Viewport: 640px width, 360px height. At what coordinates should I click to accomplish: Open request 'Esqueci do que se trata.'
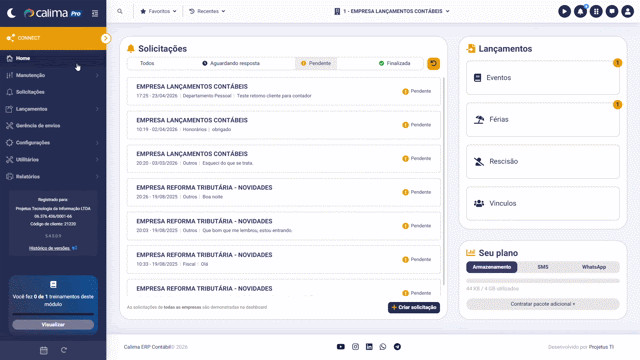tap(284, 158)
